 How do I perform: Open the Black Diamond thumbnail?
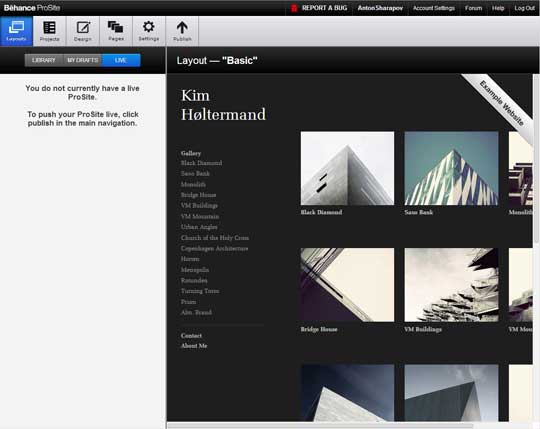click(347, 168)
